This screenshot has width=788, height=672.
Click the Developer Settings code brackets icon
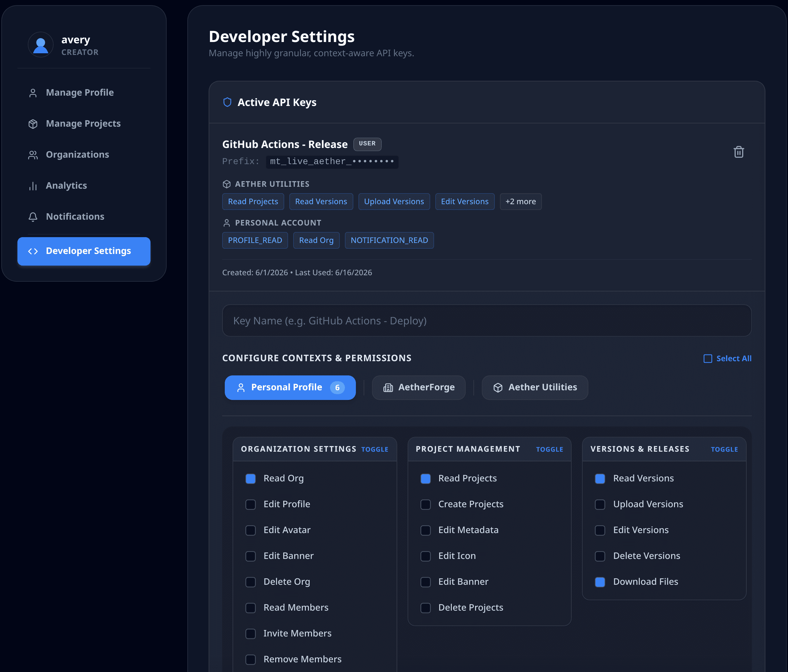click(x=33, y=251)
